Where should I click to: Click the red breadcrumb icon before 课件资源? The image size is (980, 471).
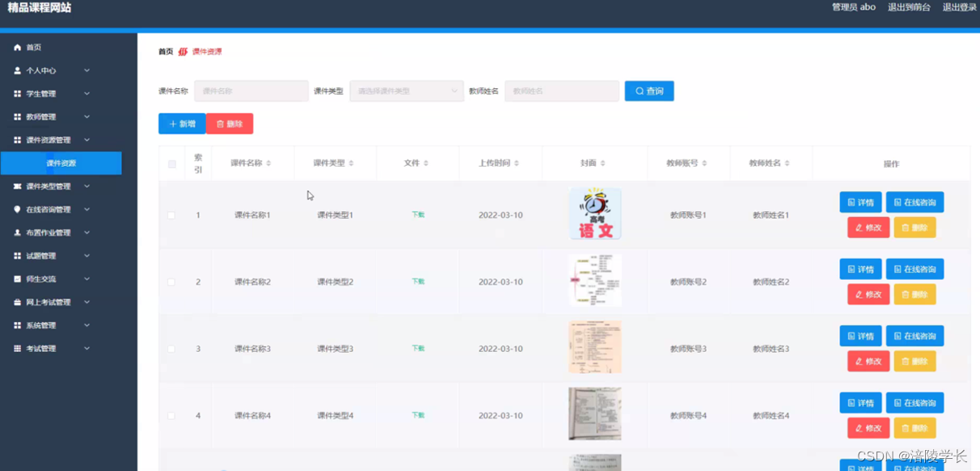pos(183,52)
